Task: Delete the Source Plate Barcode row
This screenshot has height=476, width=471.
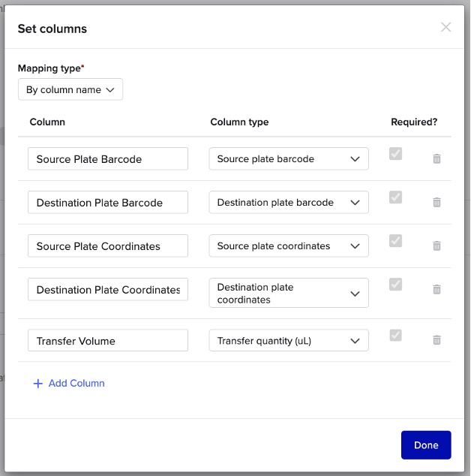Action: click(x=436, y=159)
